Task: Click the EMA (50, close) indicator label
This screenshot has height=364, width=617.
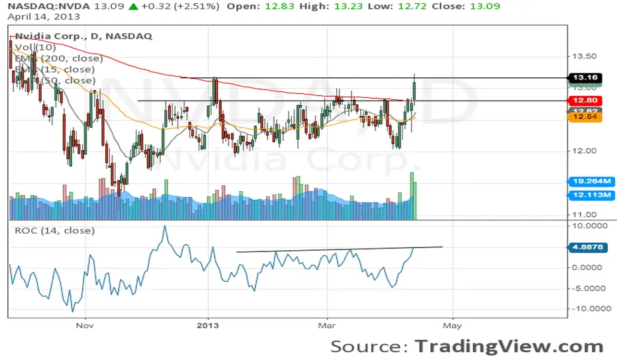Action: point(55,80)
